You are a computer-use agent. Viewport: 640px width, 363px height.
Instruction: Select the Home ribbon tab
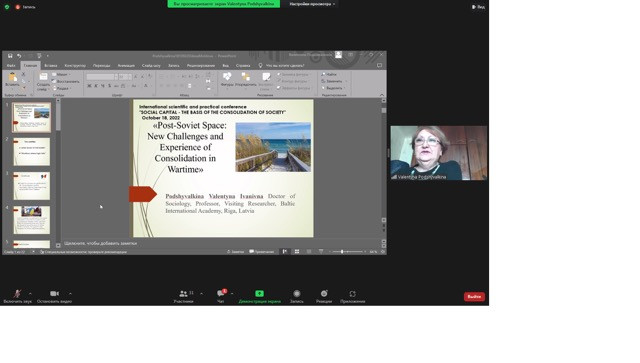point(30,65)
